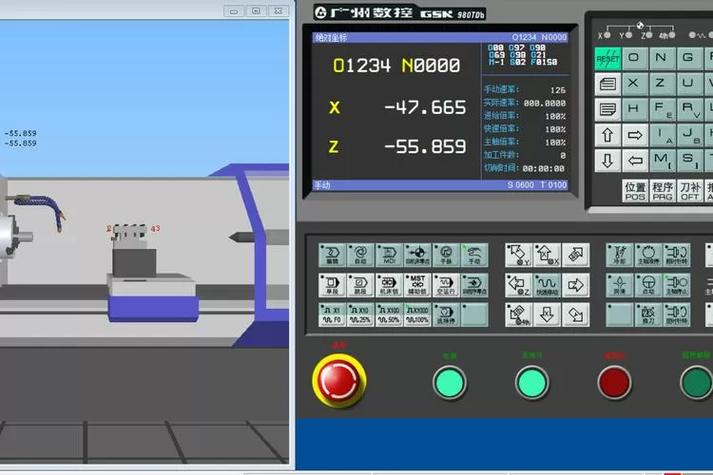Select the Manual (手动) mode key
713x475 pixels.
click(x=474, y=255)
